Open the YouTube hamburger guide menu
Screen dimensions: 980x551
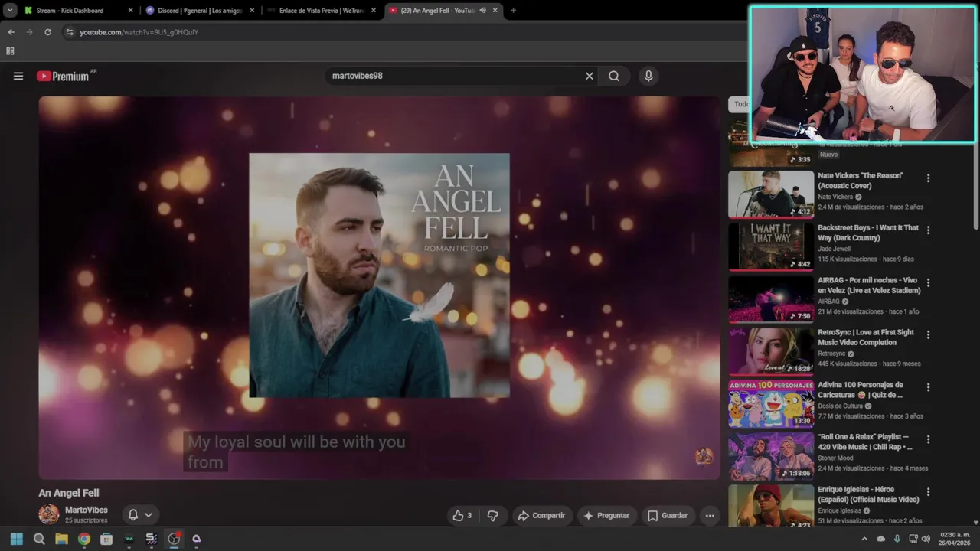(18, 76)
